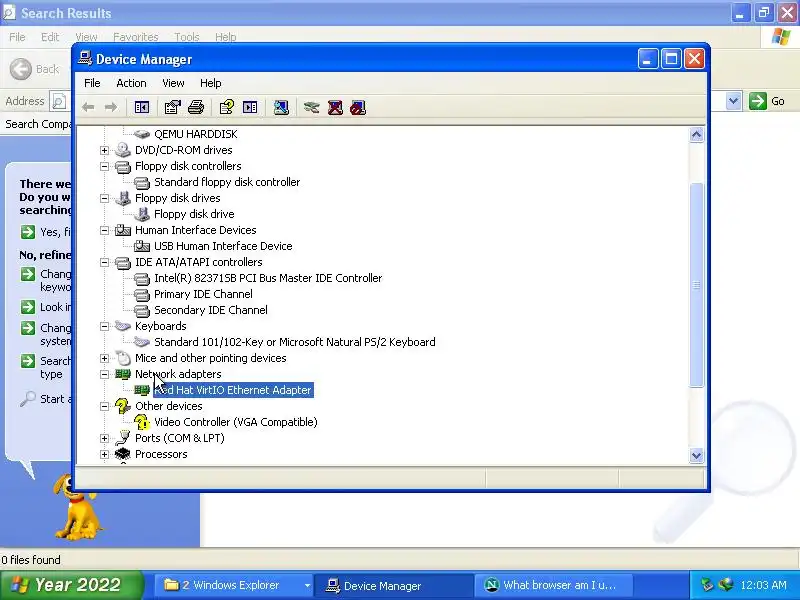Select 'Standard 101/102-Key or Microsoft Natural PS/2 Keyboard'
800x600 pixels.
click(295, 342)
